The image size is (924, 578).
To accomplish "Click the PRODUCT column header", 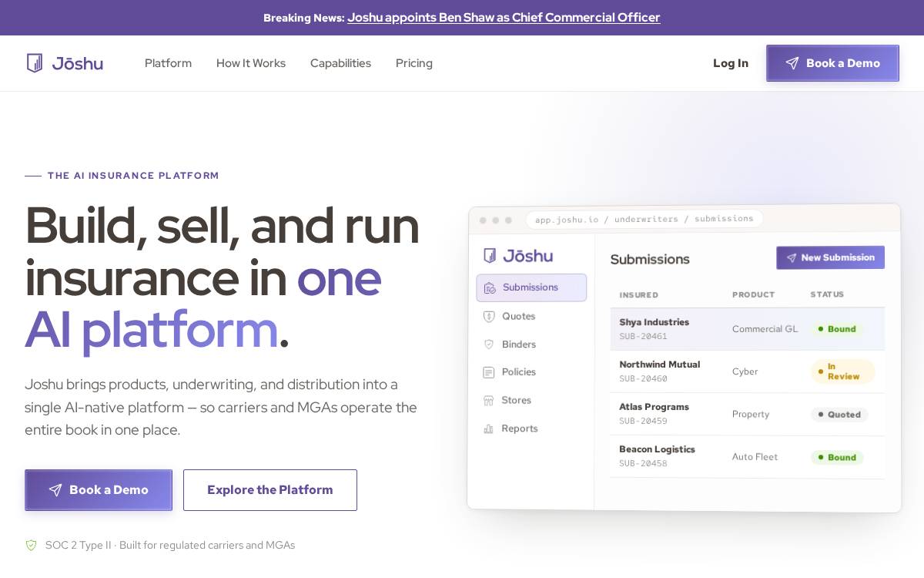I will click(753, 294).
